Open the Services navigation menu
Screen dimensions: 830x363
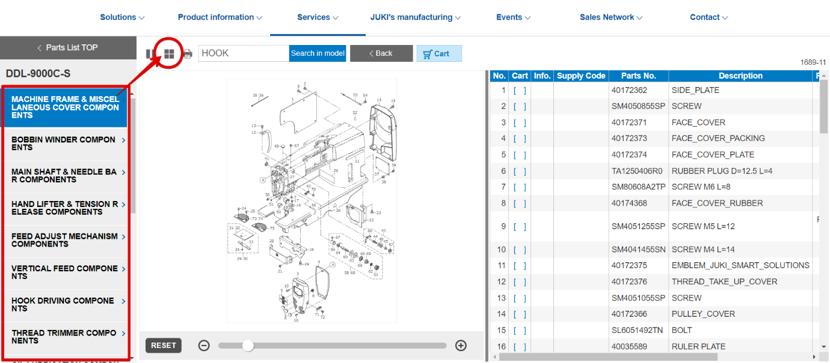click(x=318, y=17)
